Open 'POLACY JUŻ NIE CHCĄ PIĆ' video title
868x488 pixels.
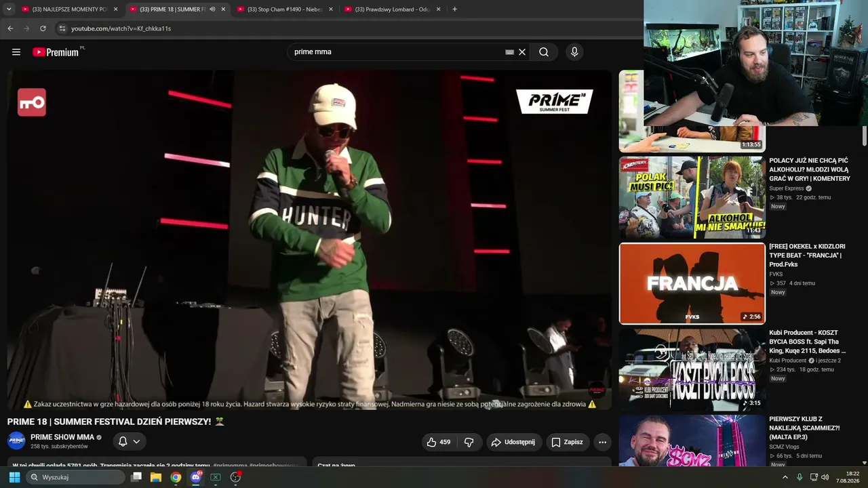(x=809, y=169)
